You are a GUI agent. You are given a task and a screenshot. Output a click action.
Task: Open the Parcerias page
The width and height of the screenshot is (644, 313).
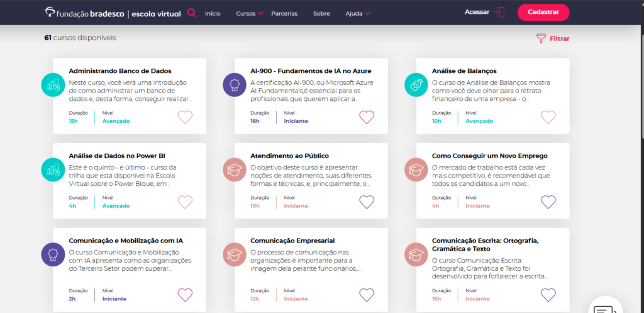[x=284, y=14]
